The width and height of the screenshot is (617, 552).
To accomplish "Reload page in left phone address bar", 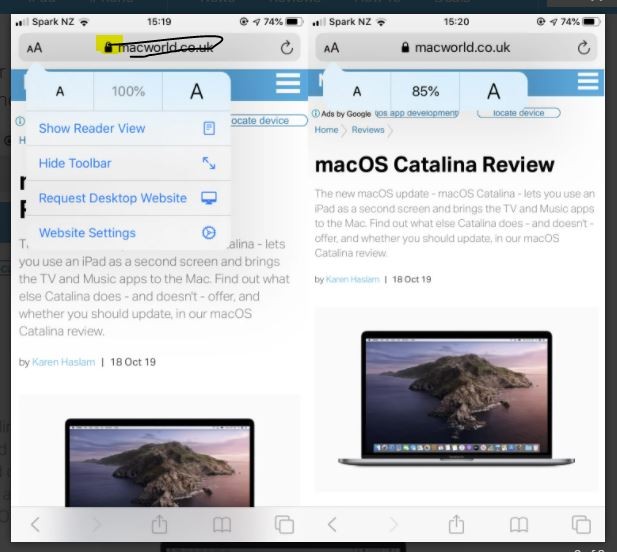I will pyautogui.click(x=286, y=48).
